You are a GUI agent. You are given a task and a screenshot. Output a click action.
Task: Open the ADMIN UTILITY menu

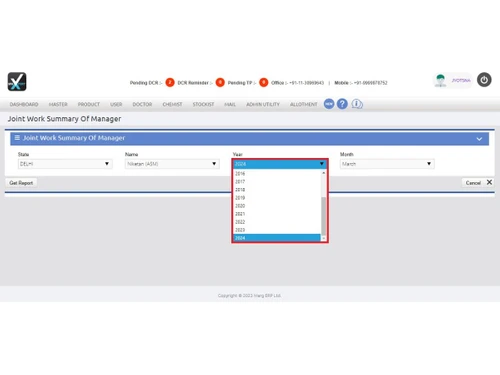[x=263, y=104]
